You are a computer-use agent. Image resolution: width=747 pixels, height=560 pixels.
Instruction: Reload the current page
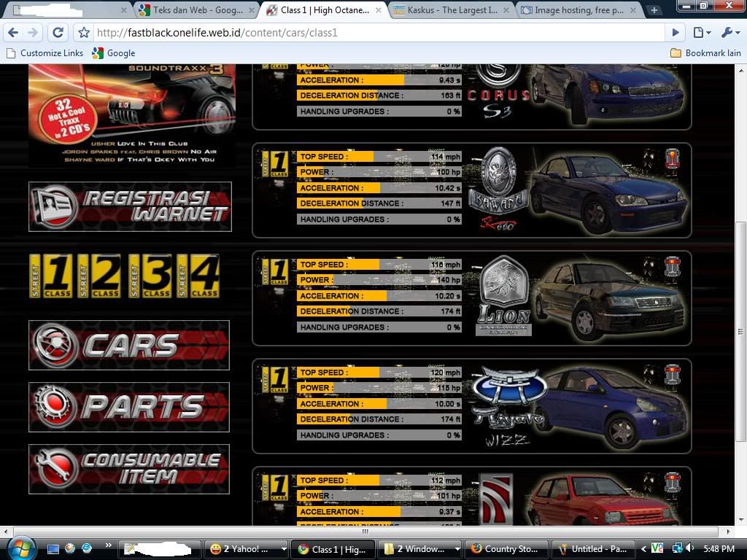click(58, 32)
